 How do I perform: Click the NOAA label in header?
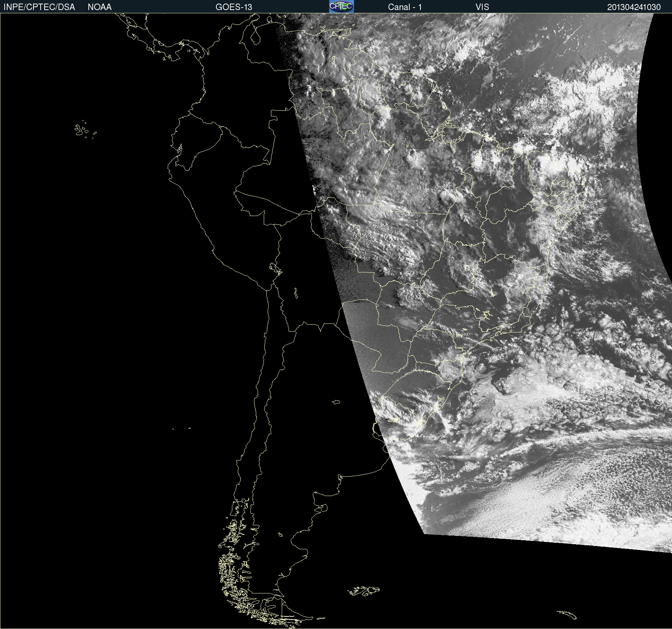coord(100,7)
